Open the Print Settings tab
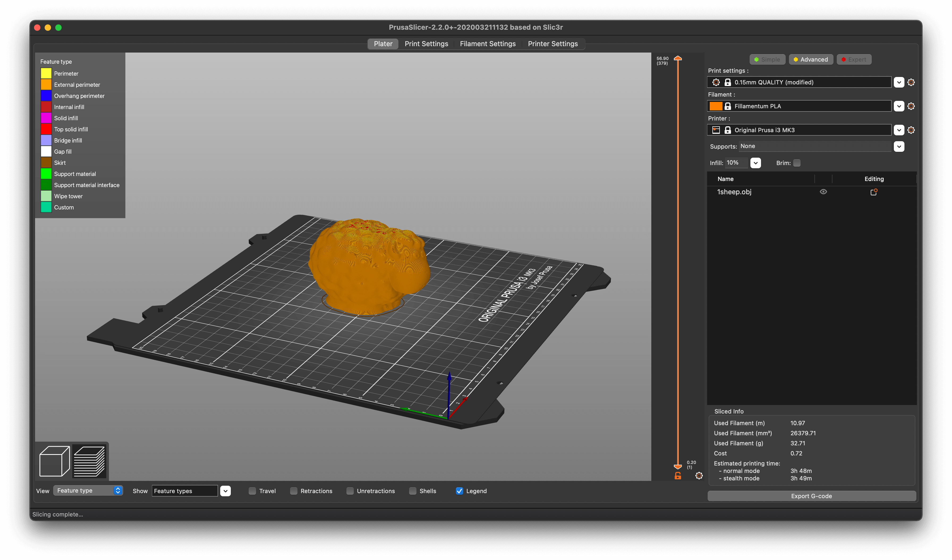Screen dimensions: 952x560 [426, 44]
